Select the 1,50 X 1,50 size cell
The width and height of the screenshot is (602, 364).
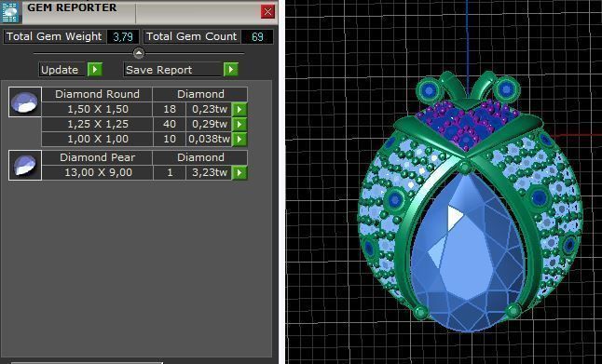click(98, 109)
